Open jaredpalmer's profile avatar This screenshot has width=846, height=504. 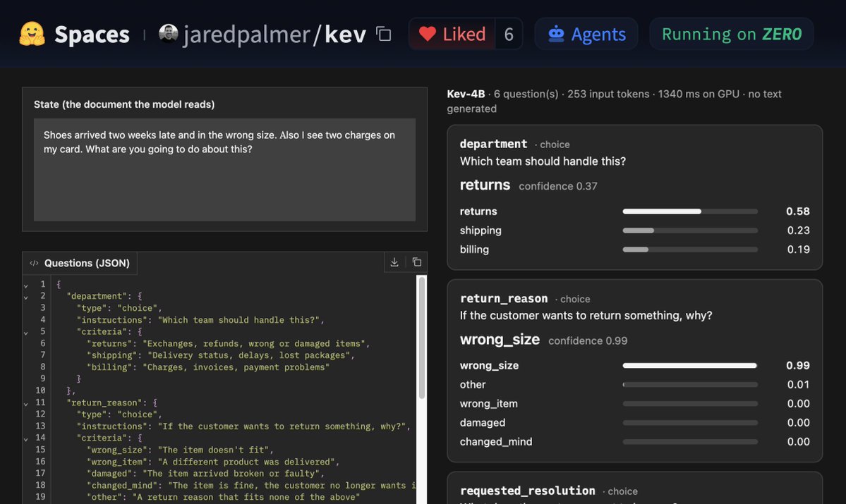[x=169, y=33]
